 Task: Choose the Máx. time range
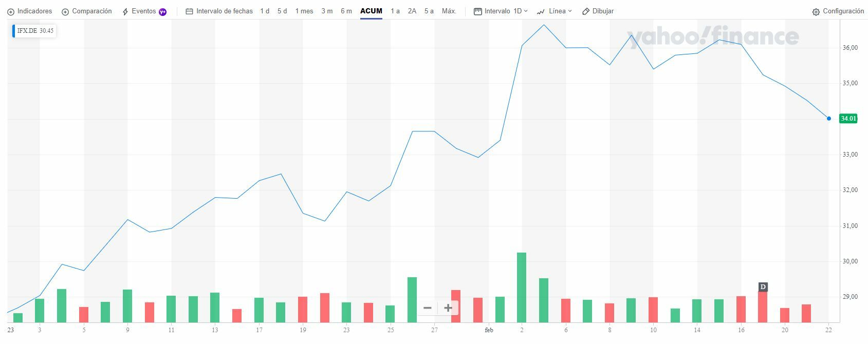449,11
